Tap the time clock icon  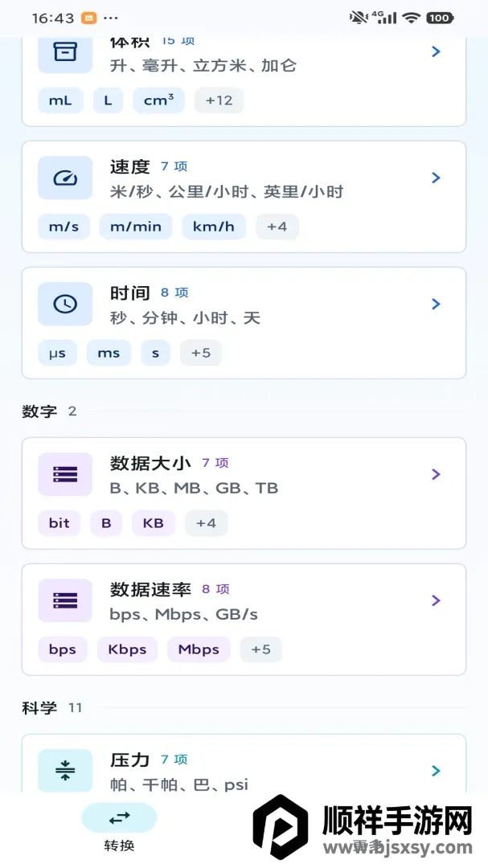coord(65,304)
